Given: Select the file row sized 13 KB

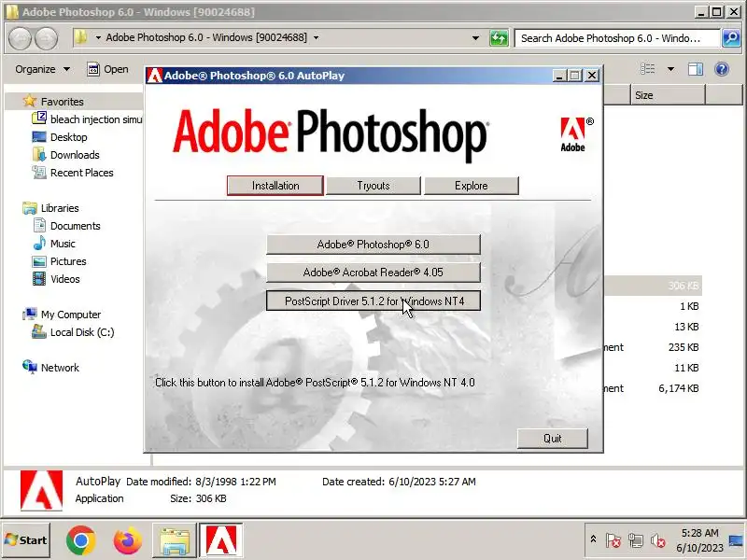Looking at the screenshot, I should [653, 327].
